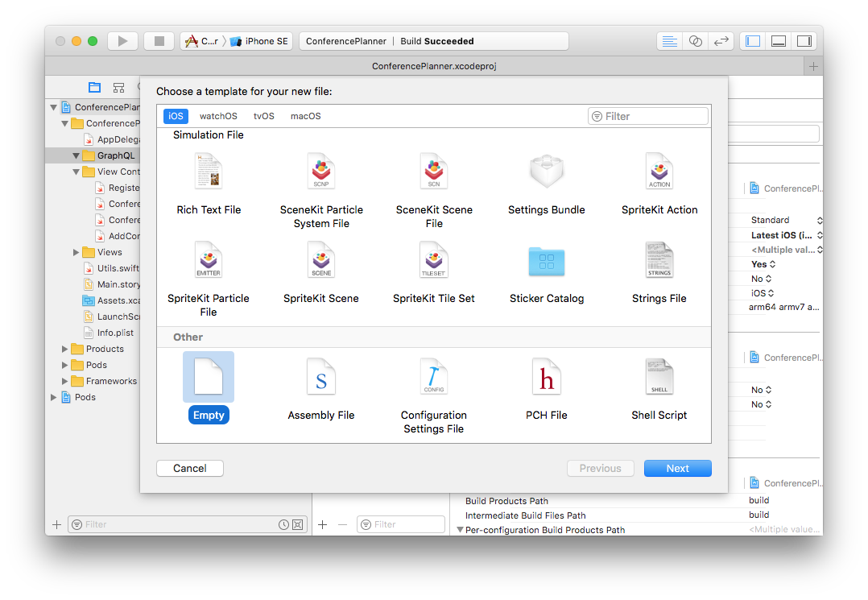The height and width of the screenshot is (600, 868).
Task: Open the symbol navigator
Action: [118, 88]
